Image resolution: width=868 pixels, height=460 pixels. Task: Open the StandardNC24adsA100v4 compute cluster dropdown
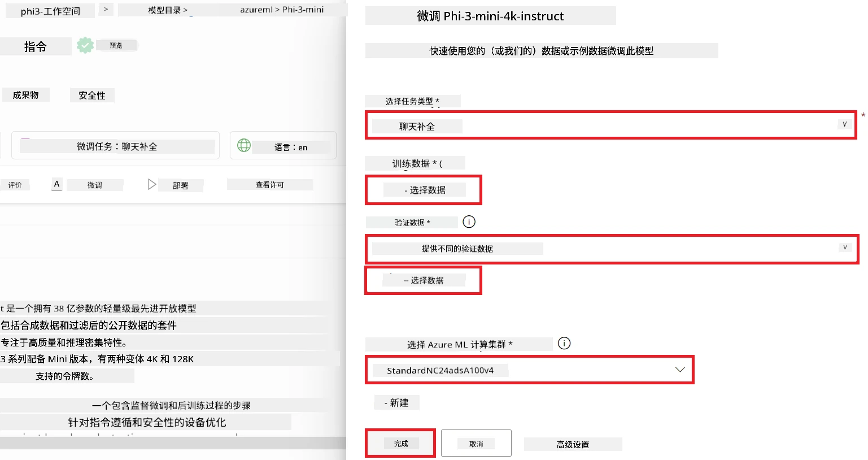530,370
